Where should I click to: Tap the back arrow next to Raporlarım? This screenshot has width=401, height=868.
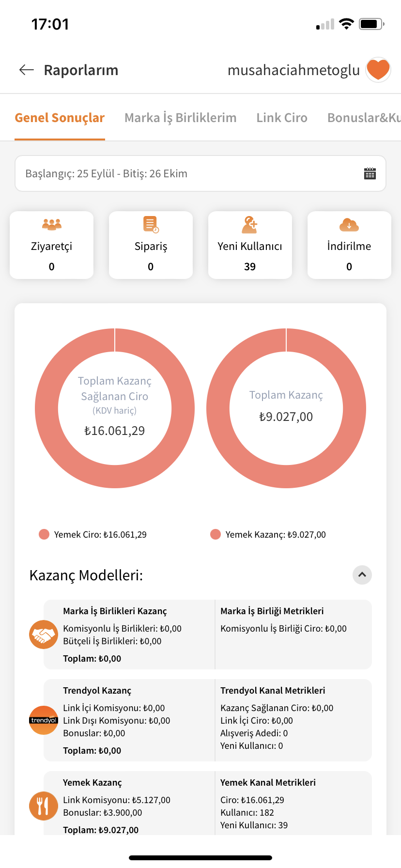tap(27, 70)
